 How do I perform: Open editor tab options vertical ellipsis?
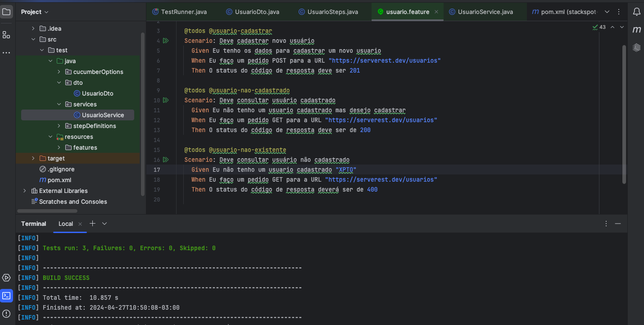(x=620, y=12)
